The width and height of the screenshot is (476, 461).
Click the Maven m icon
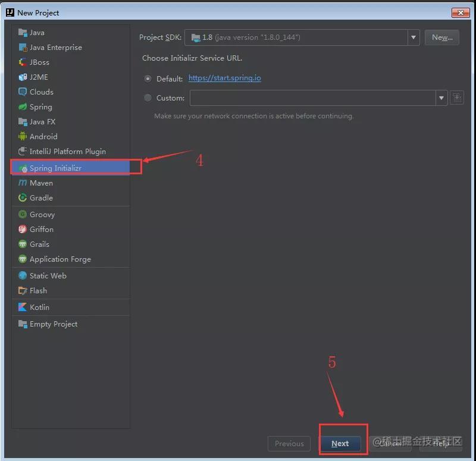point(23,183)
